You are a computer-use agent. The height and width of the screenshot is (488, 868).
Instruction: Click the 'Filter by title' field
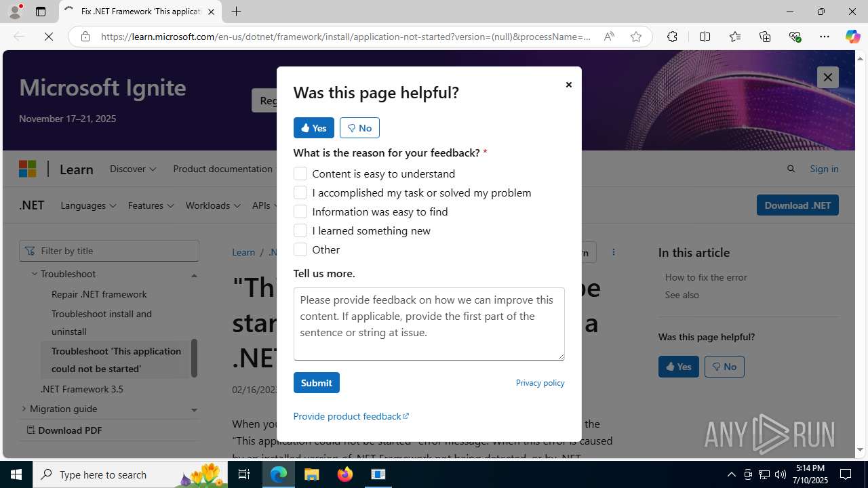tap(109, 251)
